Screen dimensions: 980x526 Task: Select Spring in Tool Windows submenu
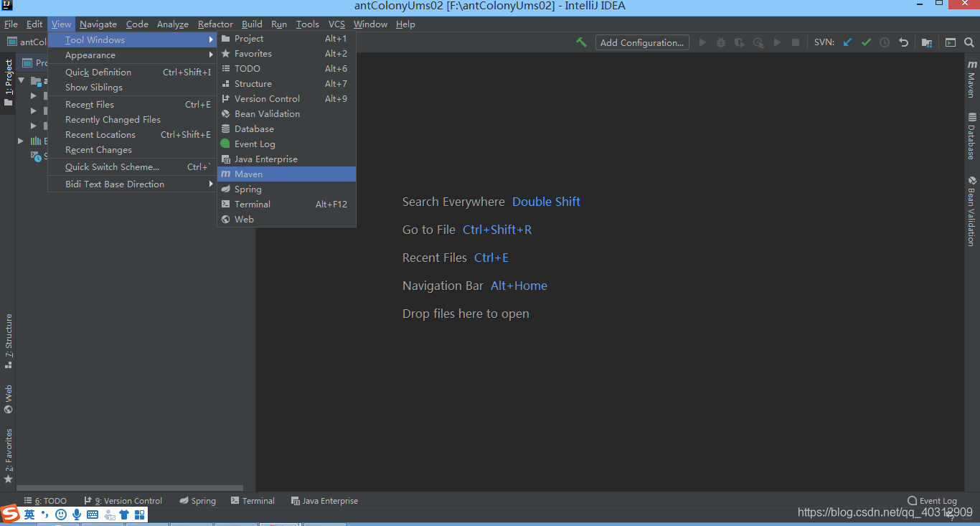(x=286, y=189)
